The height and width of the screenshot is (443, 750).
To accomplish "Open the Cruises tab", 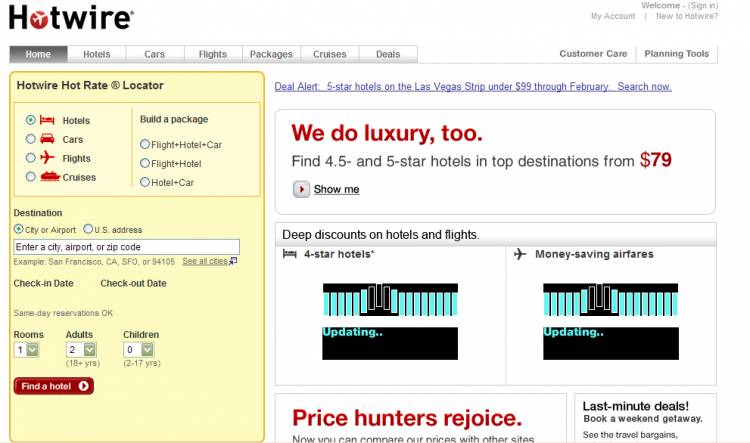I will coord(330,54).
